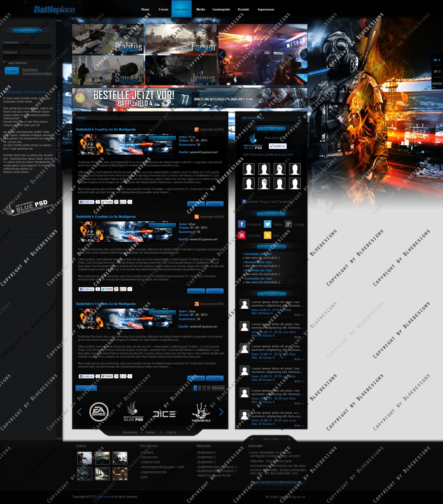Open the Registrieren link
This screenshot has width=443, height=504.
point(30,70)
